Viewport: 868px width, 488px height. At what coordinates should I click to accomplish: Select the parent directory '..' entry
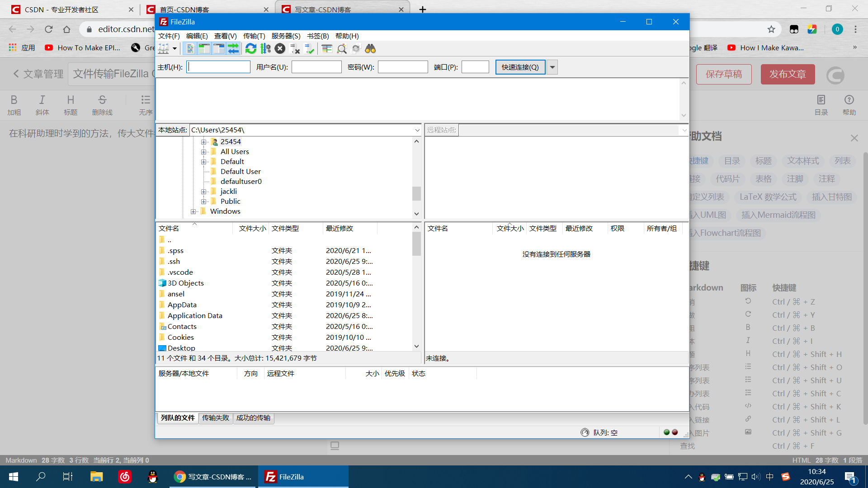pyautogui.click(x=285, y=240)
